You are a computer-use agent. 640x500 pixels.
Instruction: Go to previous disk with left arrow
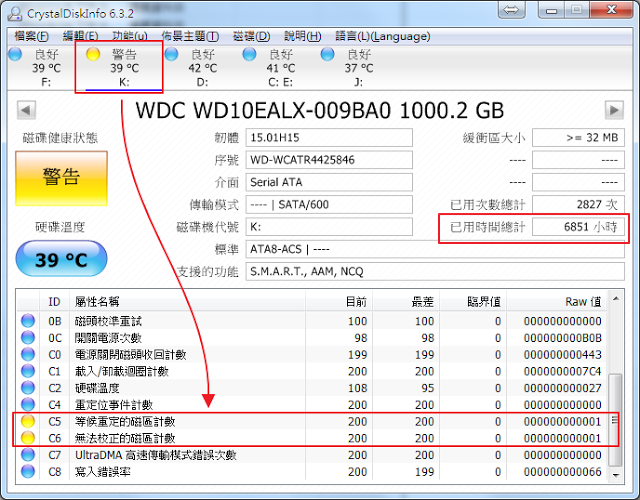27,110
